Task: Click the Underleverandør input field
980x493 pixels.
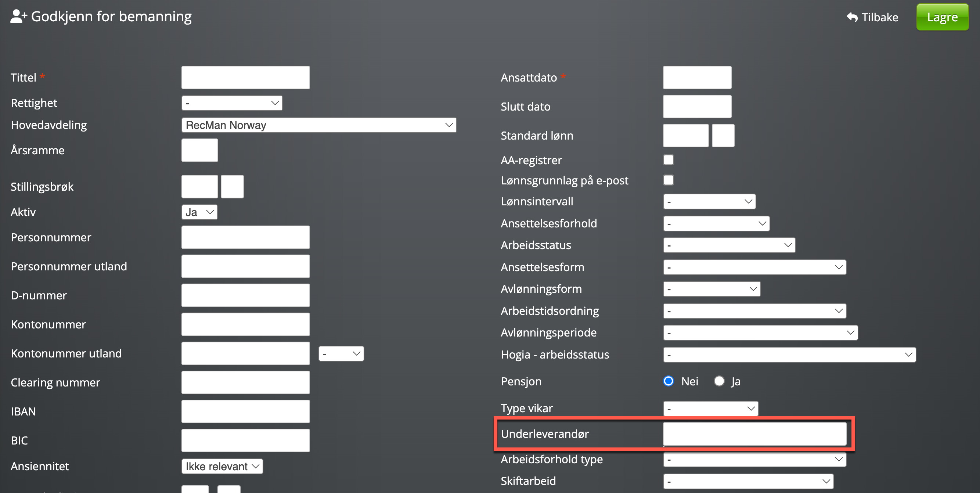Action: 754,434
